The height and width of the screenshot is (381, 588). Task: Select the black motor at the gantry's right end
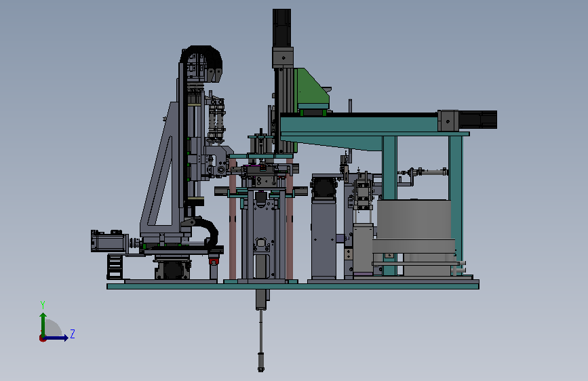click(x=477, y=119)
